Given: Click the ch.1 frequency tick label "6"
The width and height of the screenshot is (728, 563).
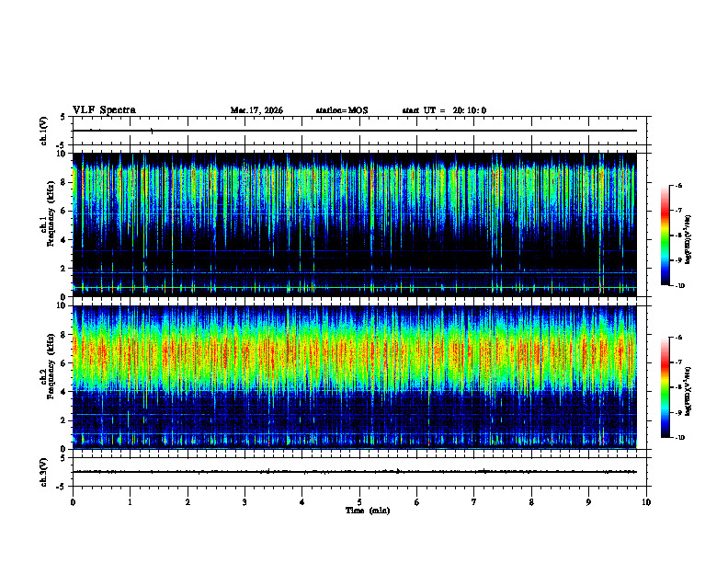Looking at the screenshot, I should click(63, 211).
